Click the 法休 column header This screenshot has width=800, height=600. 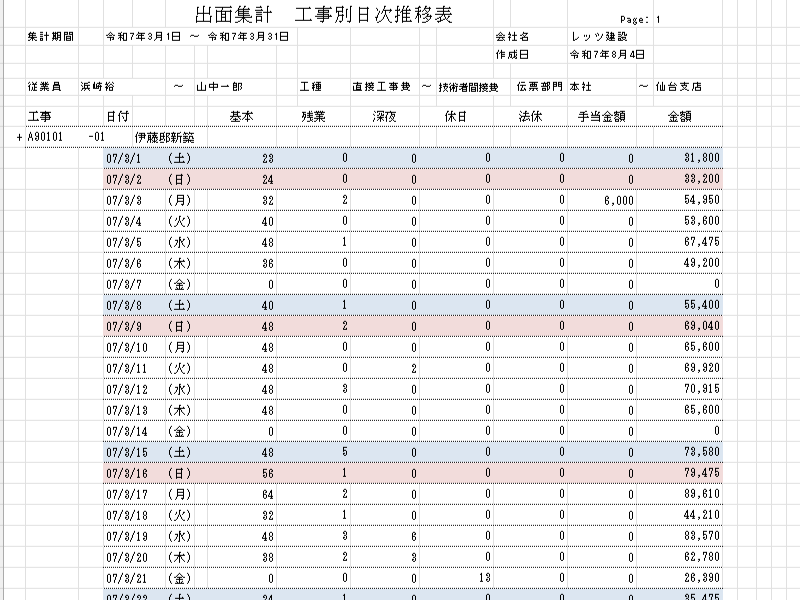coord(530,117)
